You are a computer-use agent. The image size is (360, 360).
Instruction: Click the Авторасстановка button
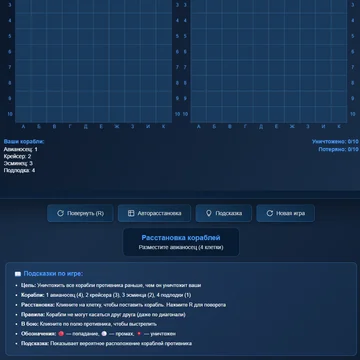154,213
